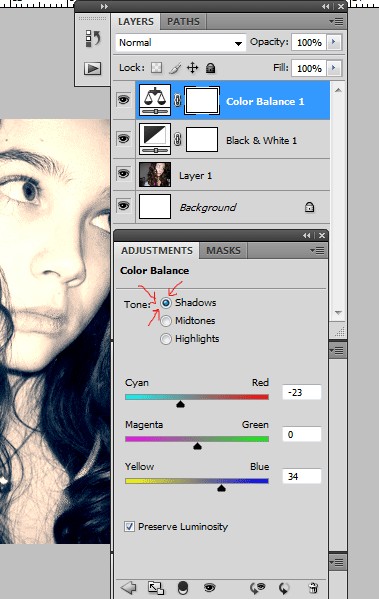Viewport: 379px width, 599px height.
Task: Select Color Balance 1 layer mask thumbnail
Action: 202,100
